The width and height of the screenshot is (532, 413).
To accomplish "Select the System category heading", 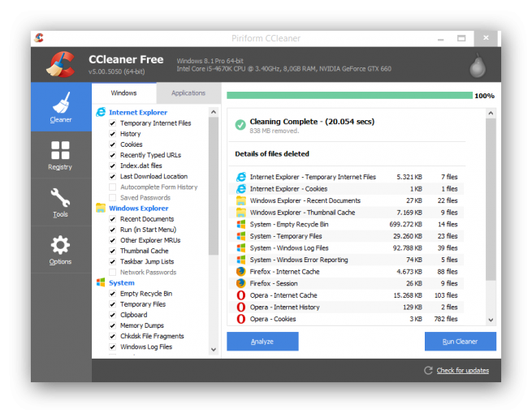I will pyautogui.click(x=122, y=283).
